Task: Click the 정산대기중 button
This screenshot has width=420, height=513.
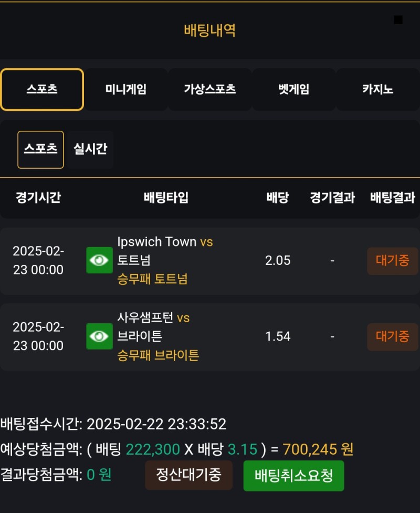Action: point(188,475)
